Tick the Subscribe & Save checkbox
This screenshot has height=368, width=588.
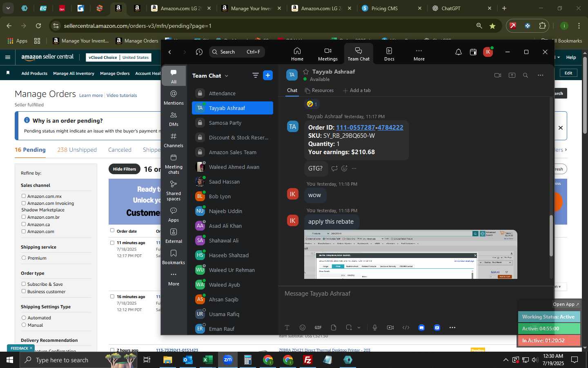[x=24, y=284]
